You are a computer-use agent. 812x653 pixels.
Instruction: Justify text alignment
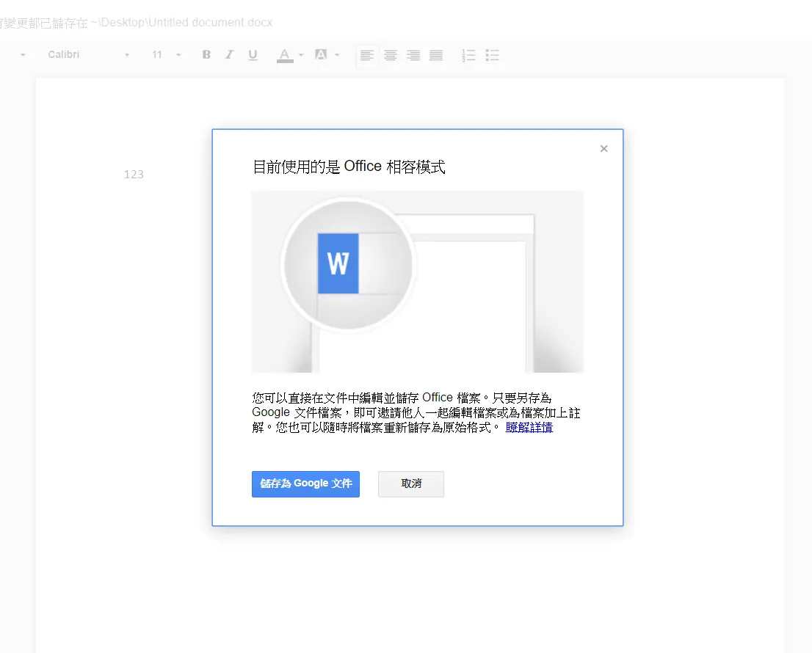coord(436,55)
